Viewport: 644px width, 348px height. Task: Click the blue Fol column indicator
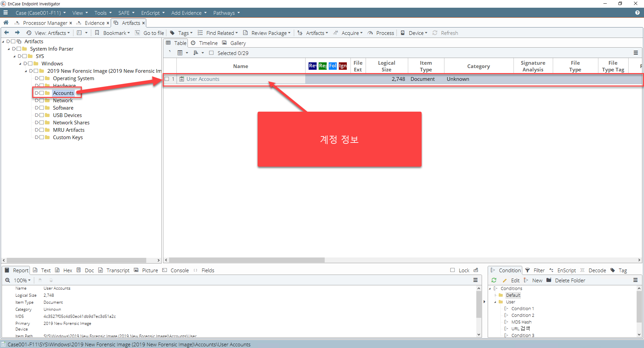(x=332, y=66)
